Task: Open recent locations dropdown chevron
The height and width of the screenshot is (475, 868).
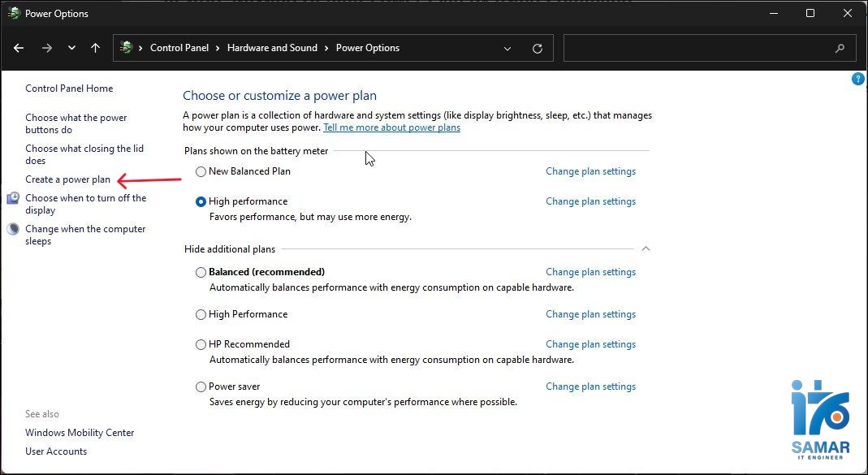Action: pyautogui.click(x=71, y=48)
